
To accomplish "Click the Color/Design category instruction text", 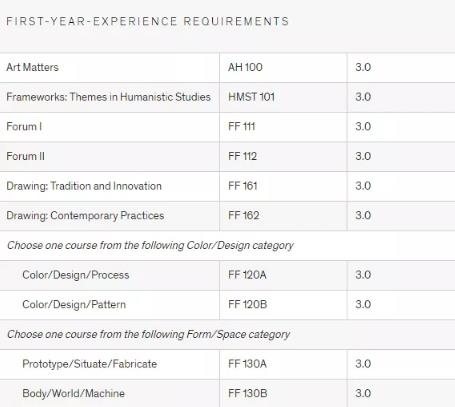I will click(x=150, y=246).
